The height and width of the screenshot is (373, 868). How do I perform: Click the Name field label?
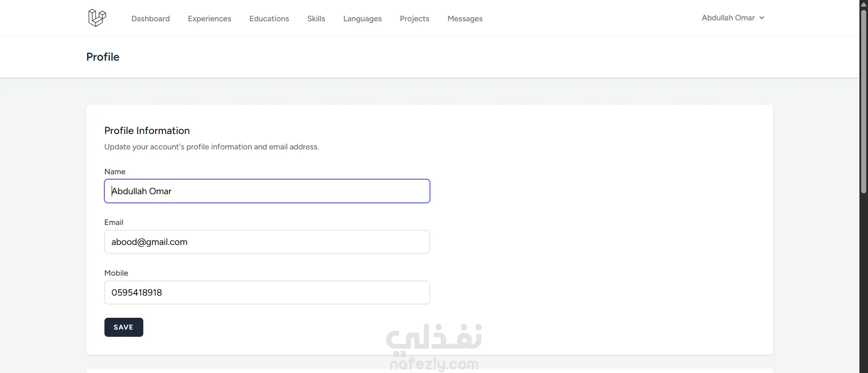(x=115, y=172)
